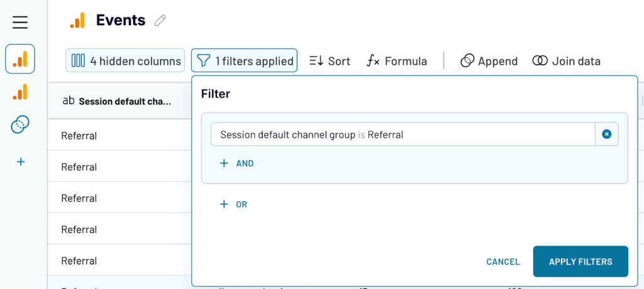Click the Session default channel column header
The height and width of the screenshot is (289, 644).
pos(119,101)
